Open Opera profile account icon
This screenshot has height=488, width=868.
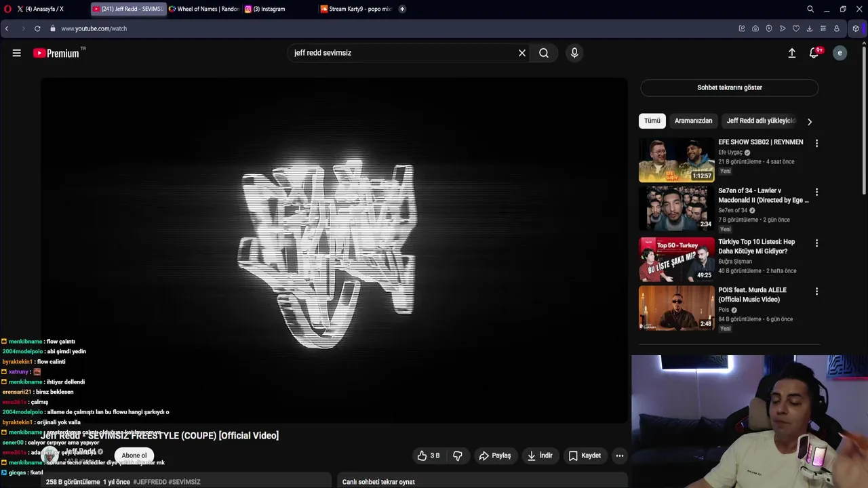tap(837, 28)
